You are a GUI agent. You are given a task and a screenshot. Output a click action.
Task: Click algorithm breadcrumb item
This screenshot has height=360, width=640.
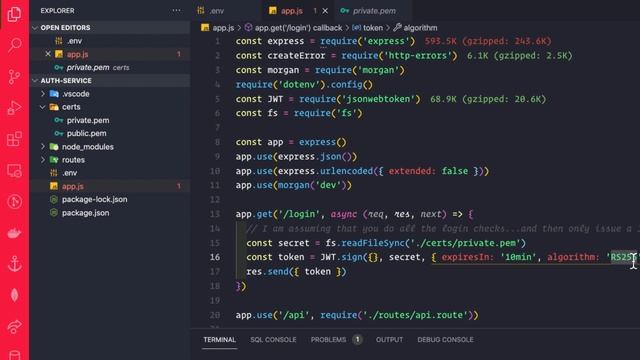click(420, 28)
